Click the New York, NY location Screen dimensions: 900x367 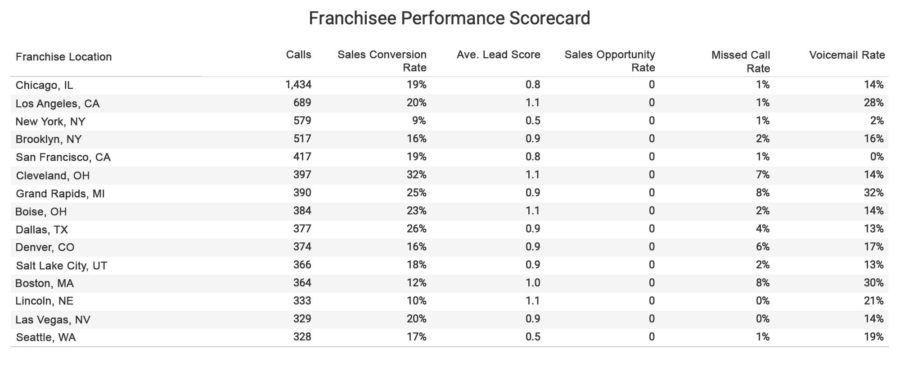[51, 122]
